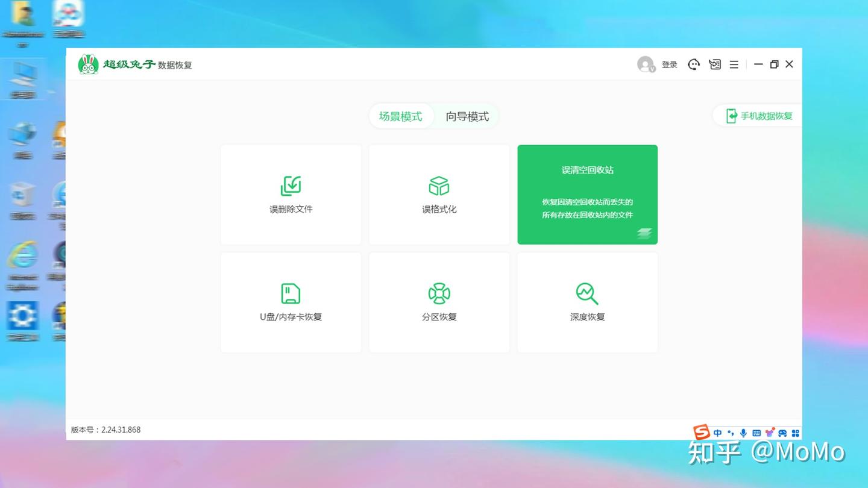Open the feedback form icon
Screen dimensions: 868x488
pos(715,64)
